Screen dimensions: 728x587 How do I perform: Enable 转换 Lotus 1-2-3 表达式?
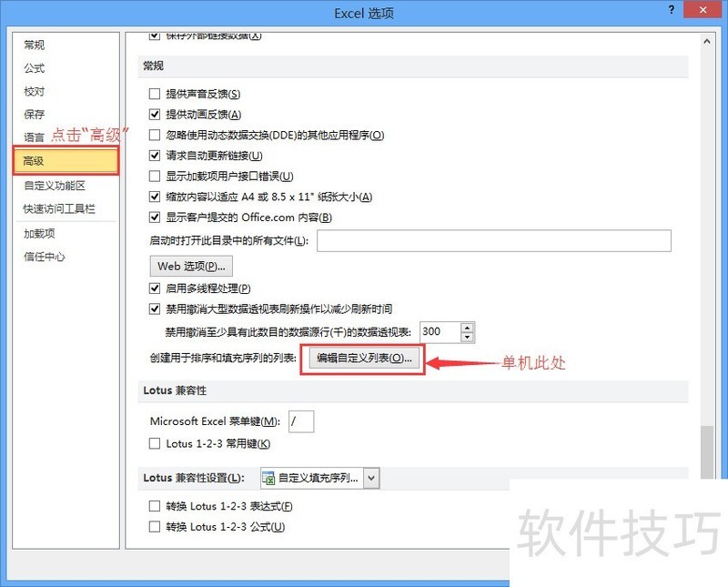155,506
